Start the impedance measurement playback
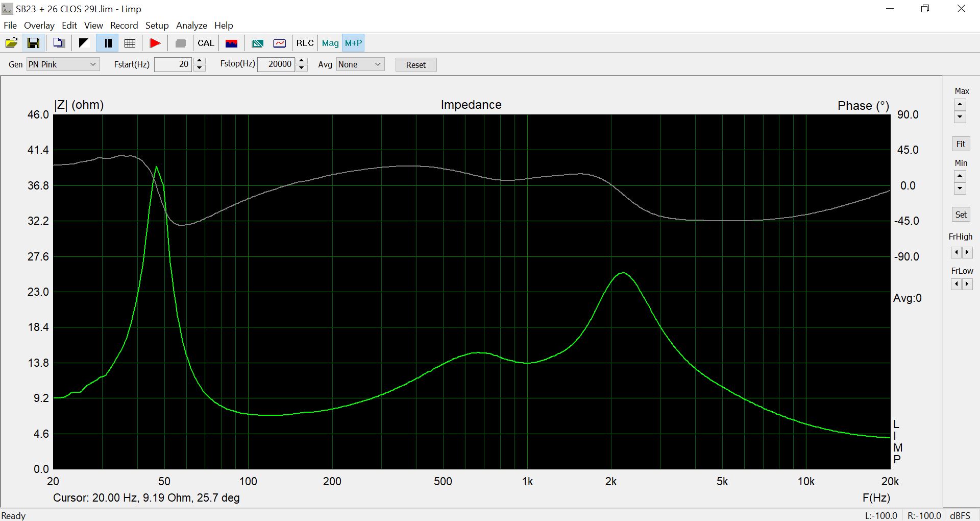Viewport: 980px width, 521px height. [155, 43]
